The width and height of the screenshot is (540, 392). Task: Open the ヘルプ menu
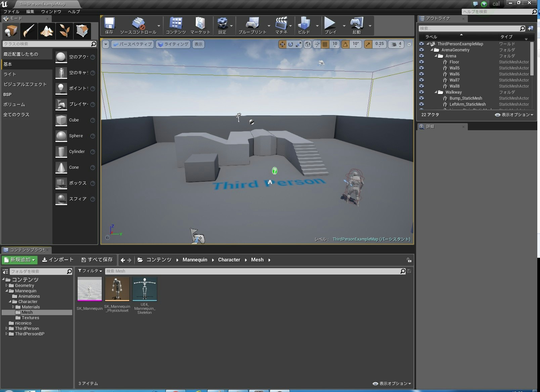coord(74,11)
